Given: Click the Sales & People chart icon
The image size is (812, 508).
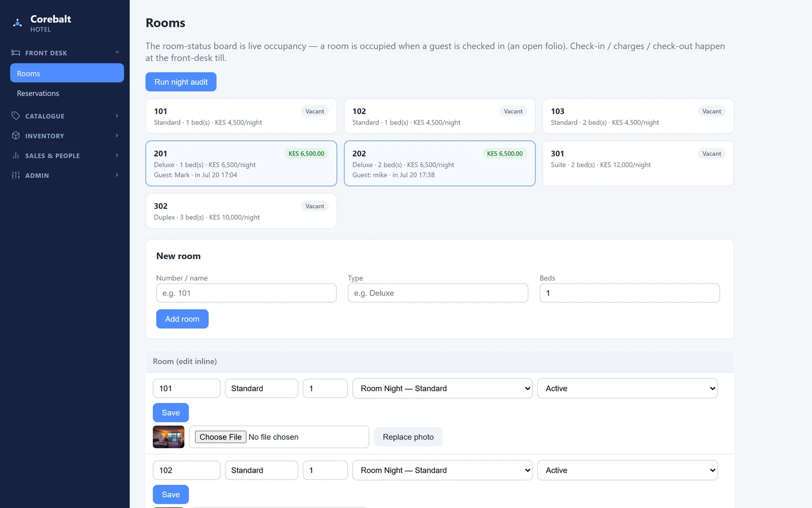Looking at the screenshot, I should (16, 155).
